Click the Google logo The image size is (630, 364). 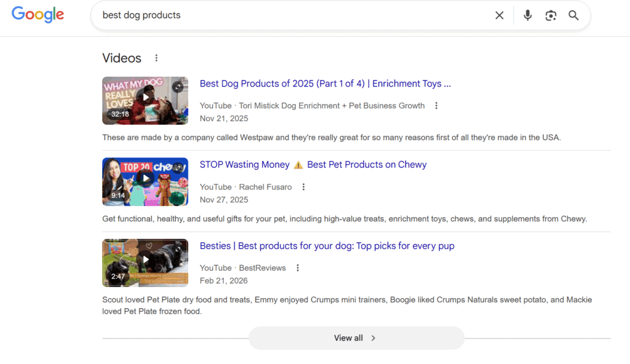pos(38,15)
